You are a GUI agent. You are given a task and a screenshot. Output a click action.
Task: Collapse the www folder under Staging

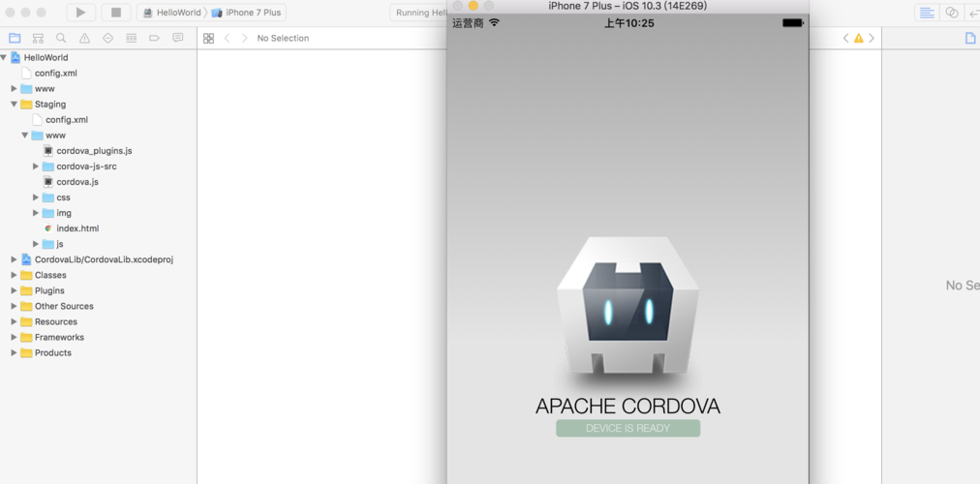[x=25, y=135]
